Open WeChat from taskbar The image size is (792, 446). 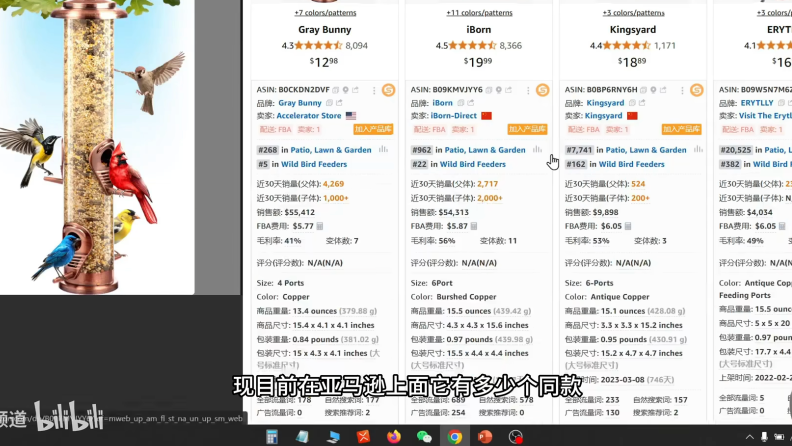pos(424,436)
